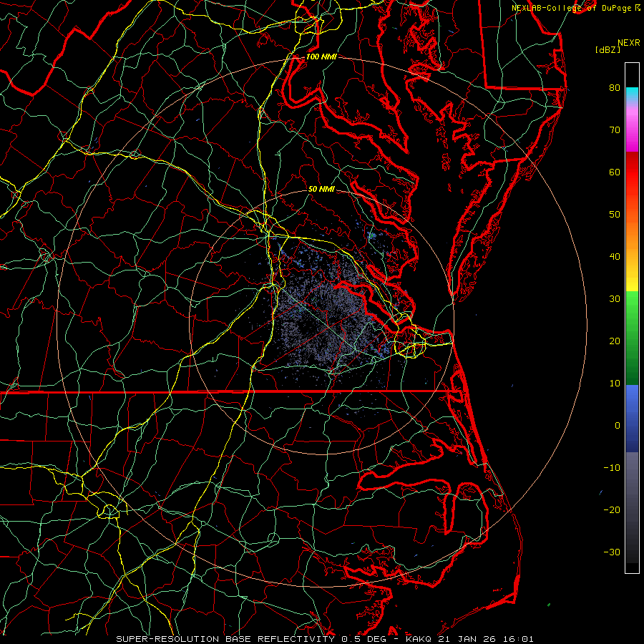Select the 30 dBZ scale label

613,299
